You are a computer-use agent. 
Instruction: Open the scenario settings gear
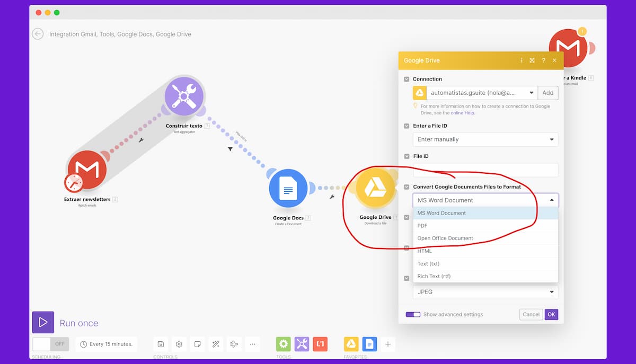coord(179,344)
